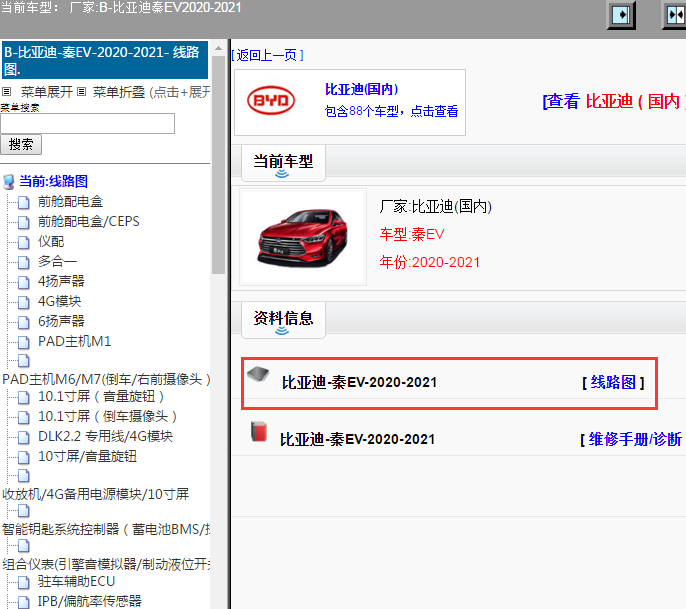Open 组合仪表(引擎音模拟器 tree entry
686x609 pixels.
(106, 564)
